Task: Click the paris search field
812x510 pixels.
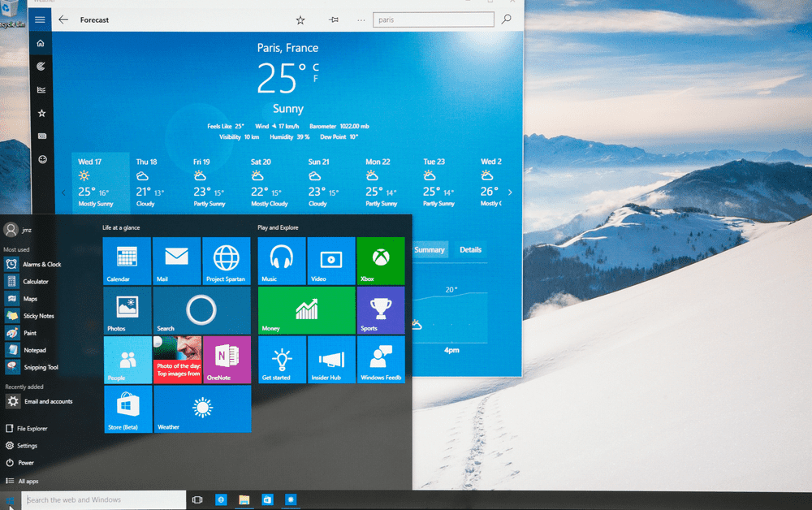Action: (x=434, y=19)
